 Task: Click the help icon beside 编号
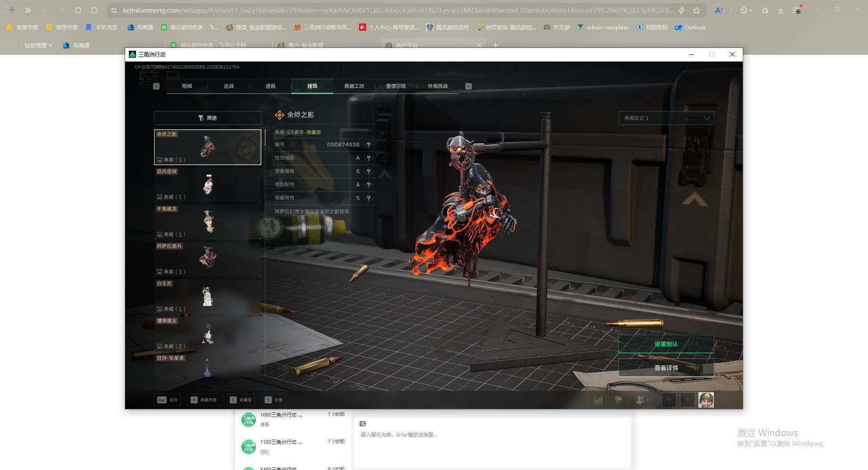pos(368,145)
